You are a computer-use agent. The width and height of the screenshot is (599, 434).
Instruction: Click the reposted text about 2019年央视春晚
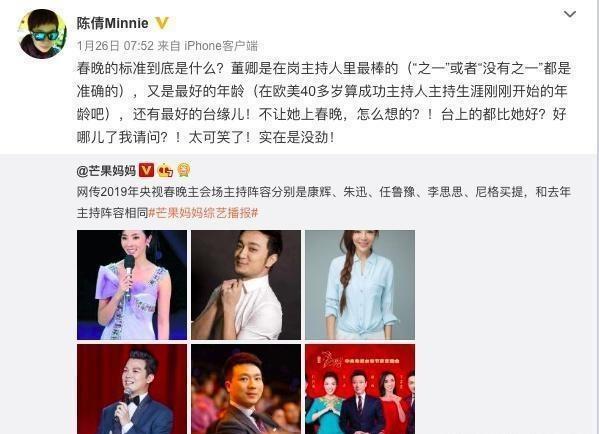(x=324, y=202)
